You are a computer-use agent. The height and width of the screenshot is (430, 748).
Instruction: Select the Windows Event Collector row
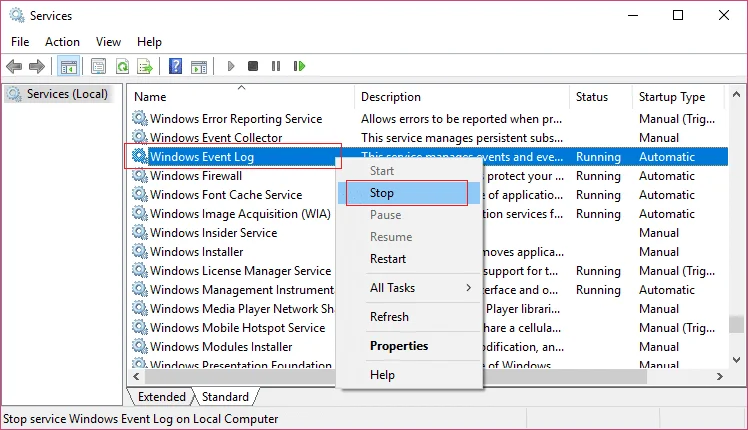tap(428, 137)
